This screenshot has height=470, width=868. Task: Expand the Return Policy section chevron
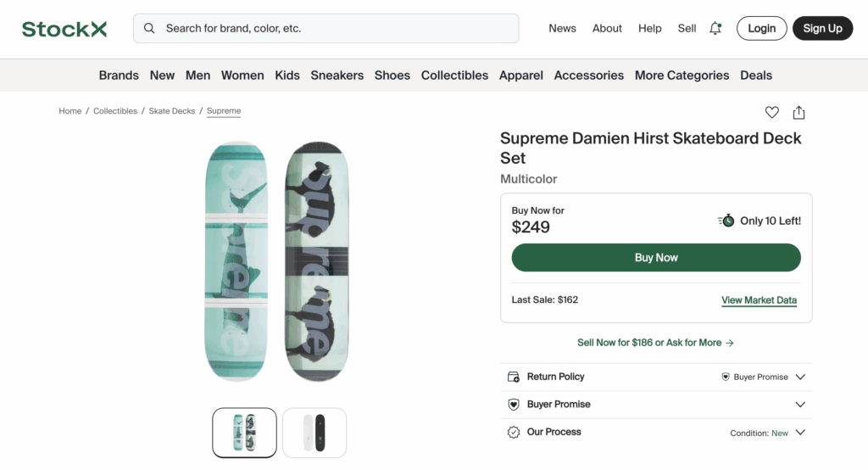[800, 377]
